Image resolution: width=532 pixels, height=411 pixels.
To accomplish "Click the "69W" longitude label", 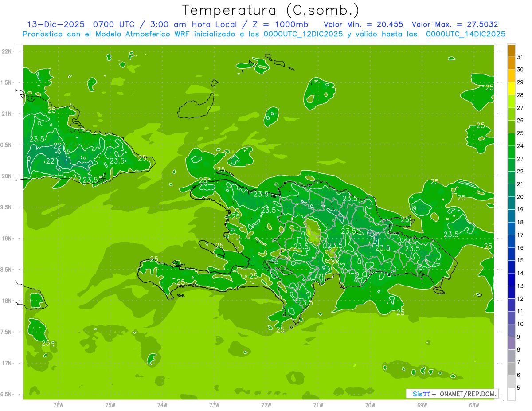I will pyautogui.click(x=422, y=405).
